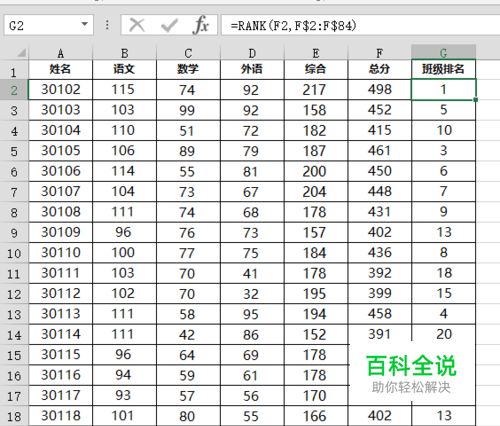Select 综合 score 200

tap(316, 171)
